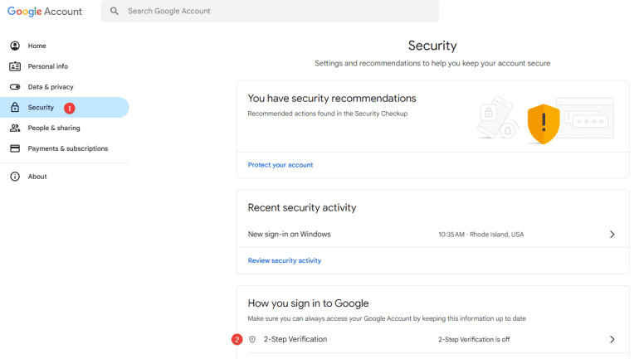Viewport: 644px width, 359px height.
Task: Open the Data & privacy menu item
Action: tap(51, 87)
